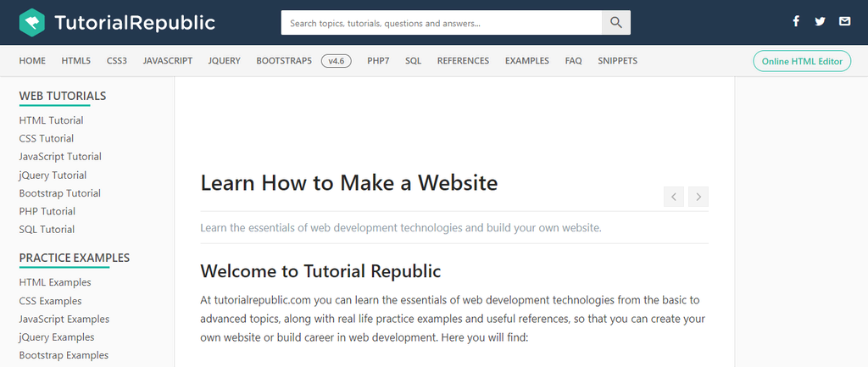Open JavaScript Examples in sidebar

coord(64,319)
